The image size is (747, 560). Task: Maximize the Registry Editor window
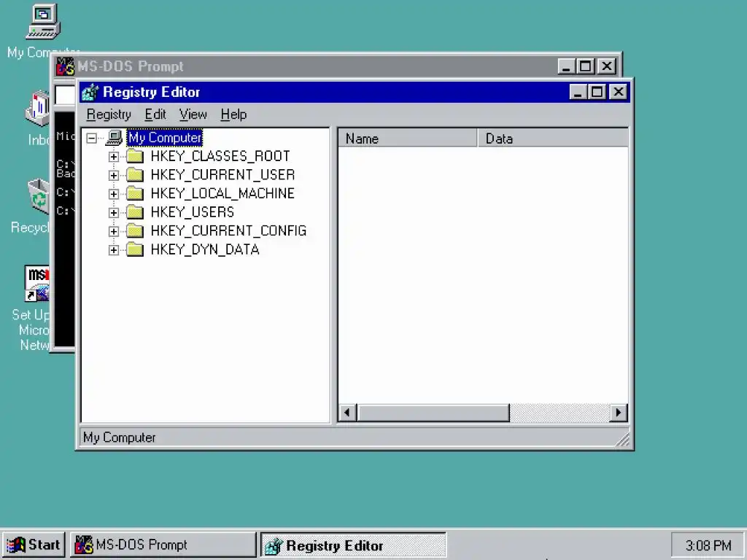[x=597, y=91]
